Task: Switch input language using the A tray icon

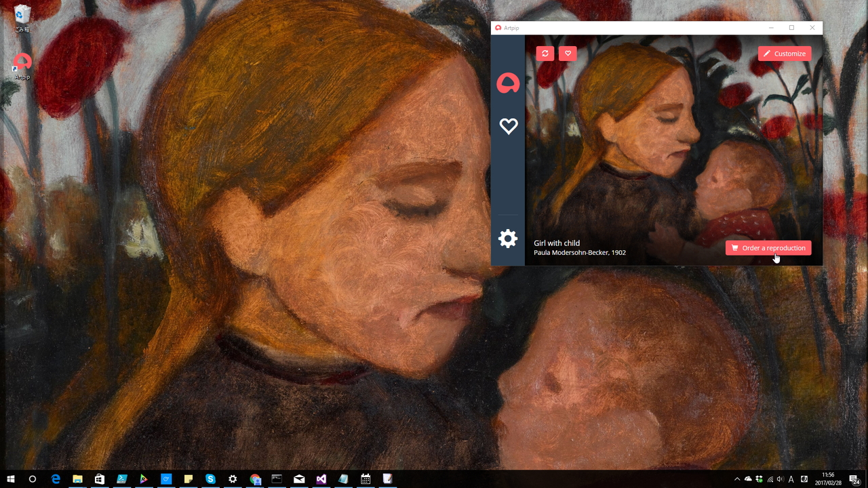Action: (x=792, y=479)
